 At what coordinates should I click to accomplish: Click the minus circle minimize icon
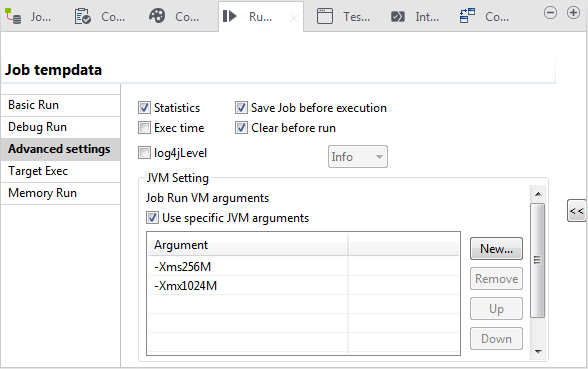click(550, 13)
